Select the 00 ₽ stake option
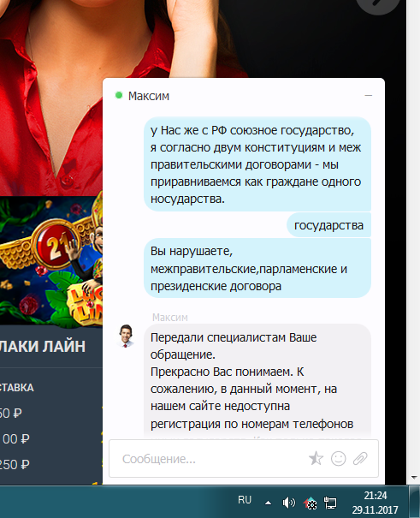 pos(16,439)
